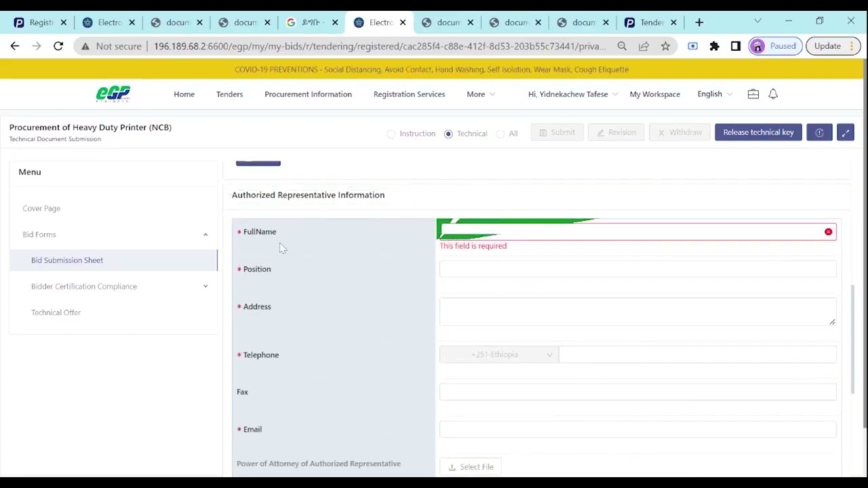This screenshot has height=488, width=868.
Task: Click the browser address bar URL
Action: coord(380,46)
